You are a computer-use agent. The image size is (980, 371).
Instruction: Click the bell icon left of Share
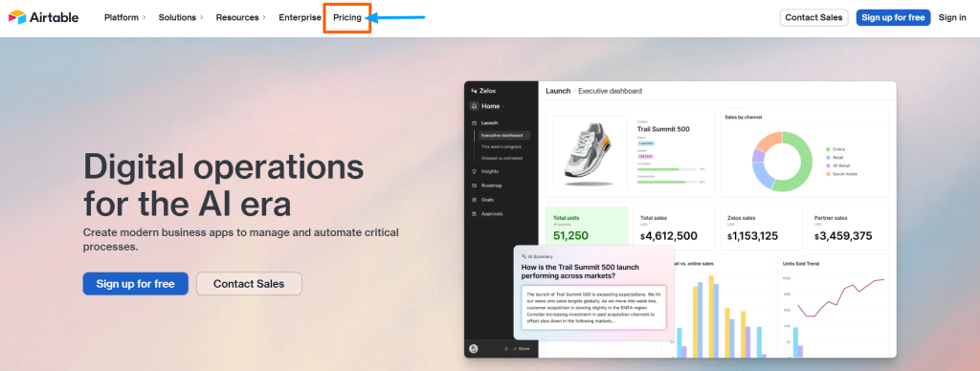click(x=506, y=348)
